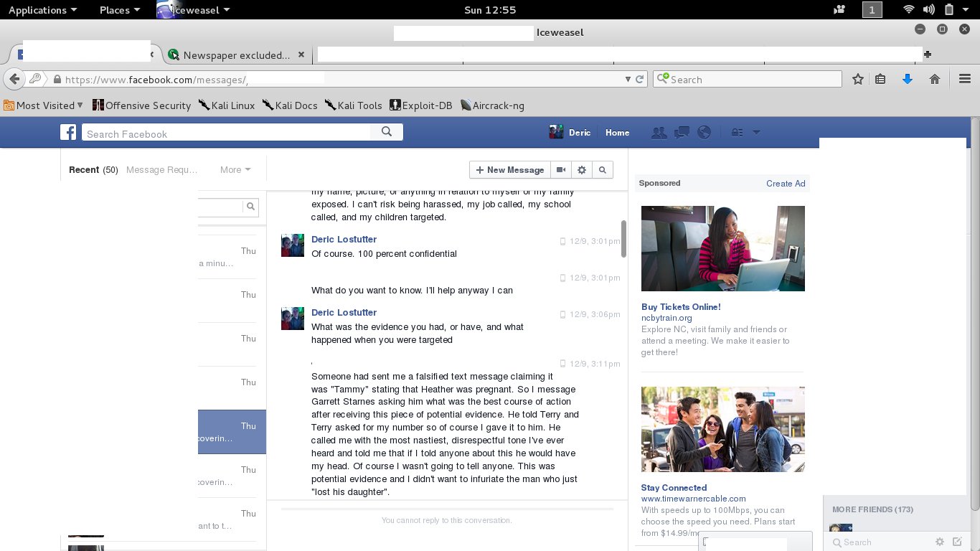Search this conversation with magnifier icon

pos(603,170)
